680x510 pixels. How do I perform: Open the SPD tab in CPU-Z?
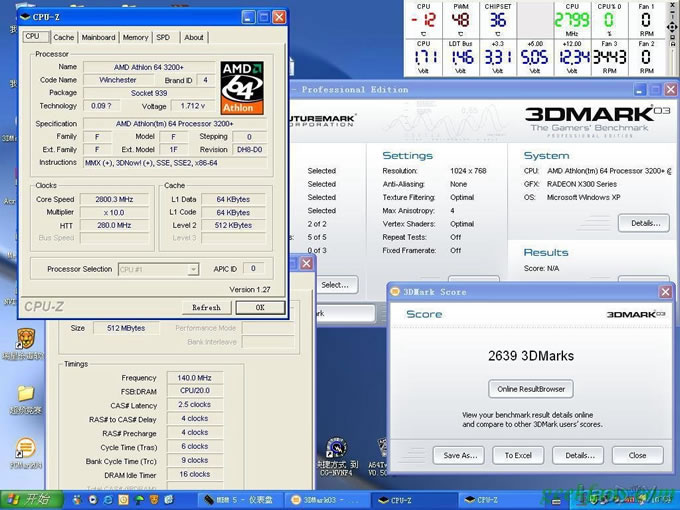[x=163, y=37]
